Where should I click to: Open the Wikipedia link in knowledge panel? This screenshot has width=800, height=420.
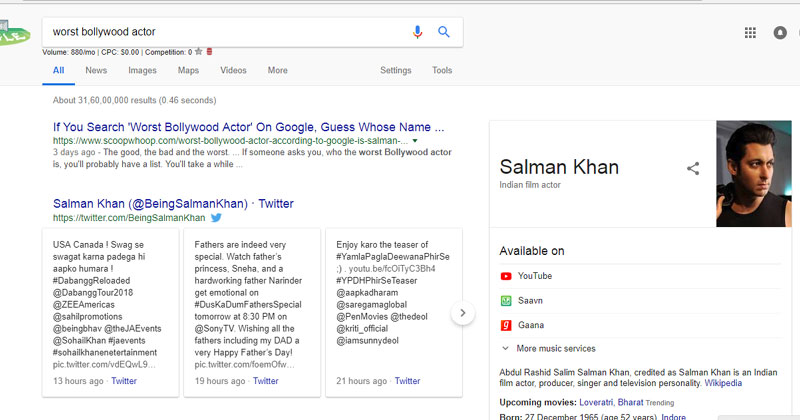[x=723, y=383]
